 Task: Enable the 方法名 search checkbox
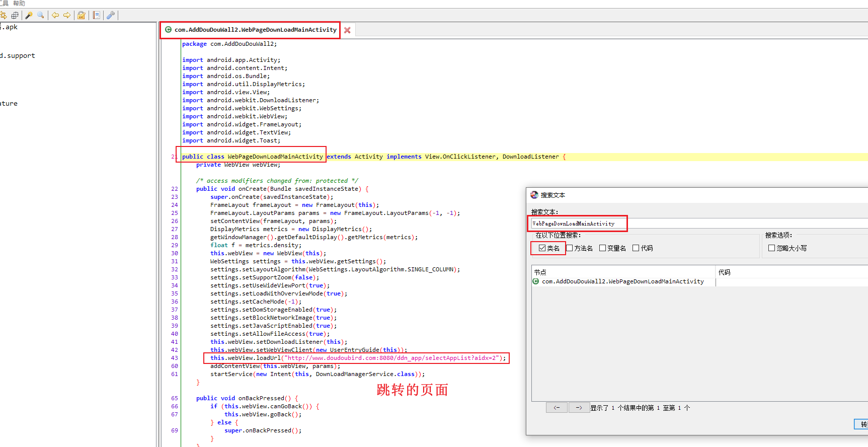pos(570,248)
